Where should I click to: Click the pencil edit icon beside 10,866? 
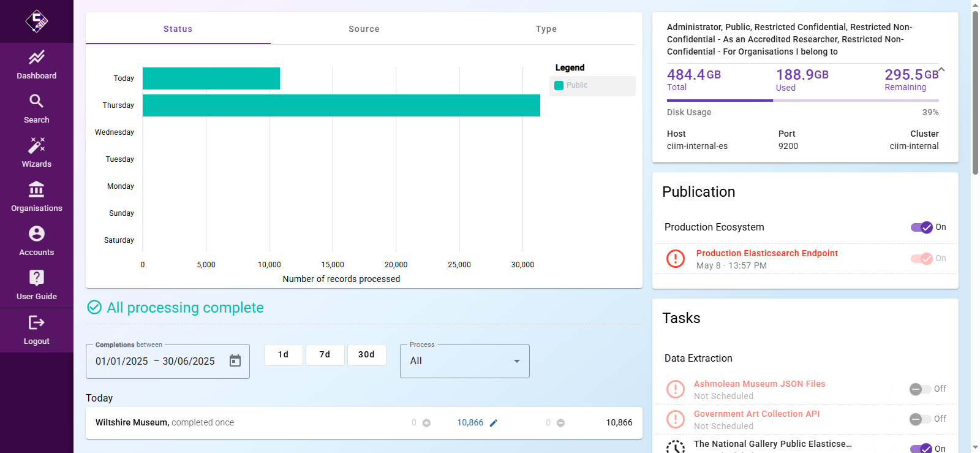coord(494,423)
